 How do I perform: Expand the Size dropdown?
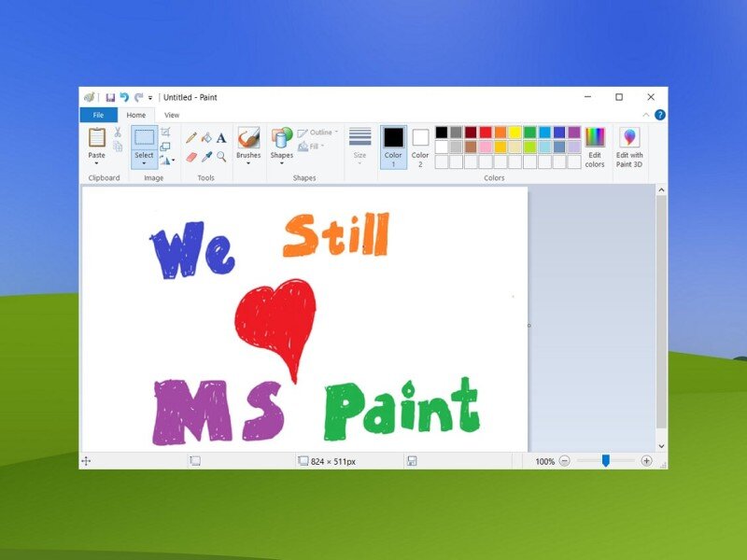click(x=359, y=161)
